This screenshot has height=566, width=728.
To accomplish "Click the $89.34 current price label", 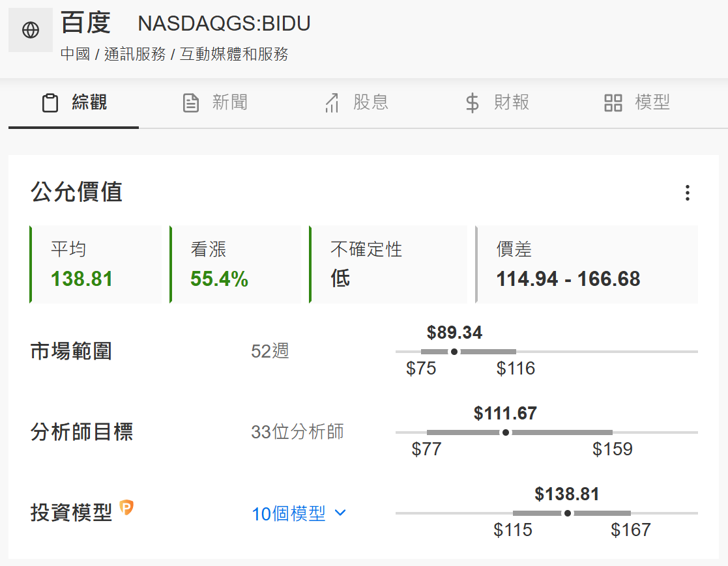I will click(x=454, y=332).
